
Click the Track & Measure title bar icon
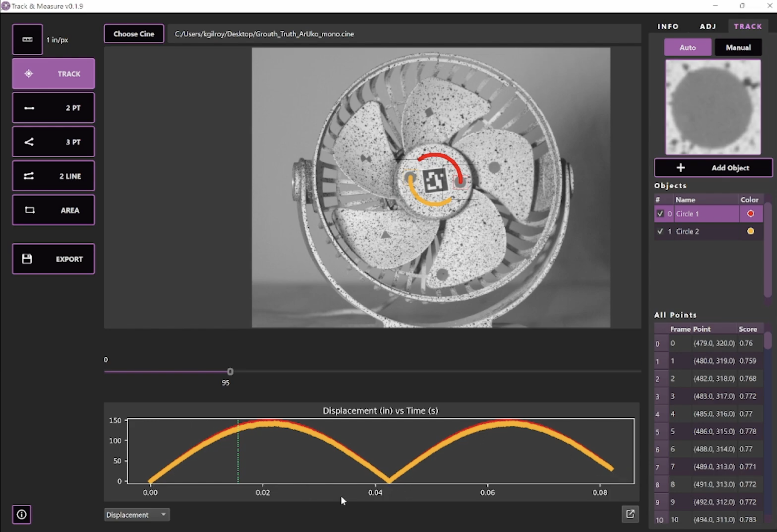[x=5, y=6]
